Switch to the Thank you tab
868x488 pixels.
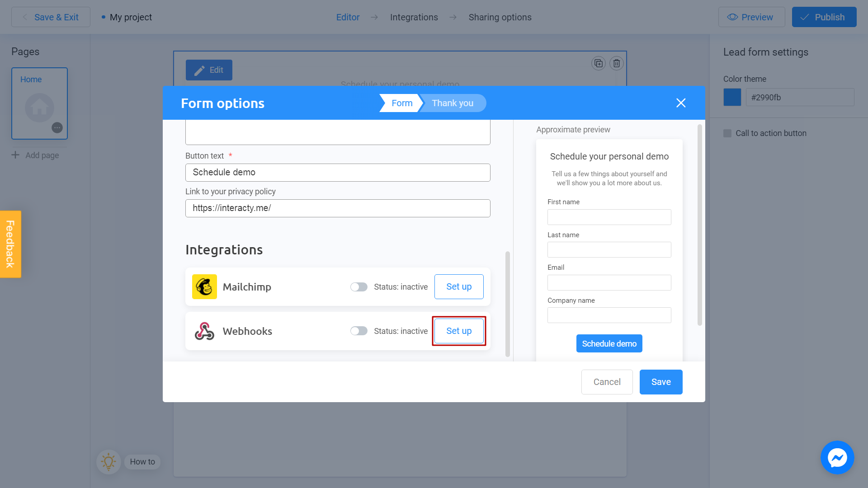click(453, 103)
